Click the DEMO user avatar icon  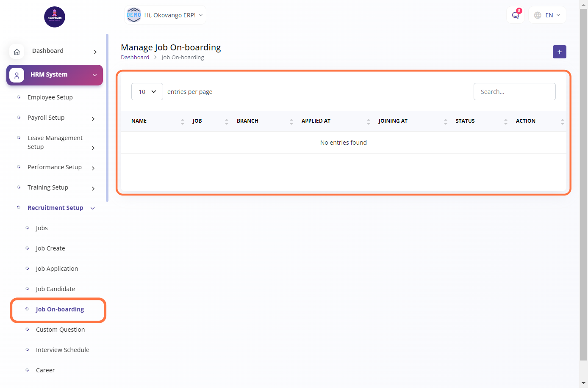[x=134, y=15]
